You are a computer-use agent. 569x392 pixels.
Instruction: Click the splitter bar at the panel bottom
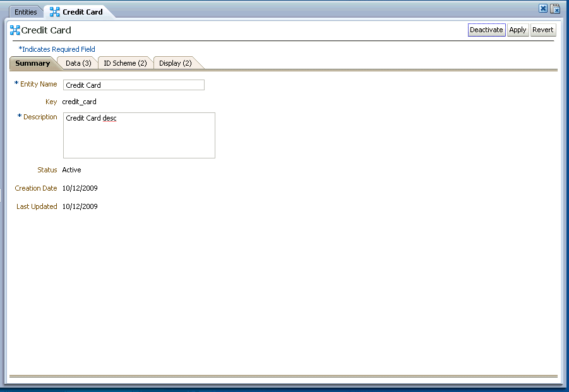pyautogui.click(x=284, y=376)
